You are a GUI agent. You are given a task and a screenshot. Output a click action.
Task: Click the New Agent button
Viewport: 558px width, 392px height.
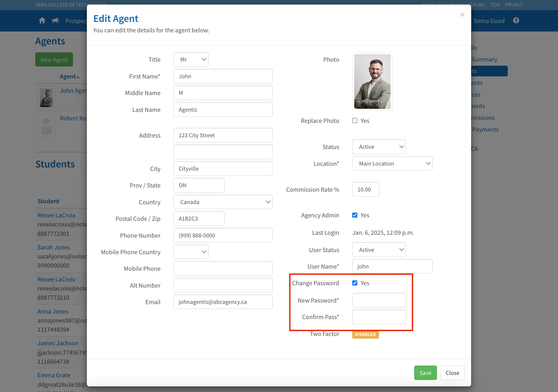coord(54,60)
